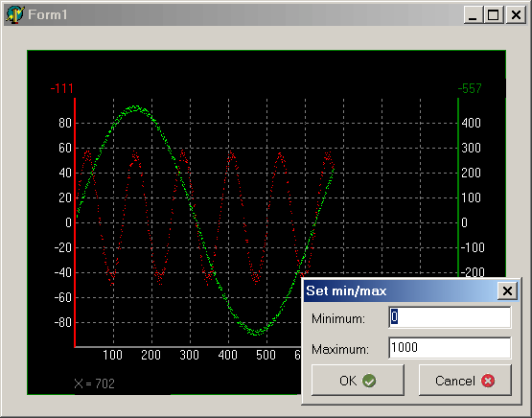Click the green checkmark icon on OK
This screenshot has width=532, height=418.
click(369, 381)
